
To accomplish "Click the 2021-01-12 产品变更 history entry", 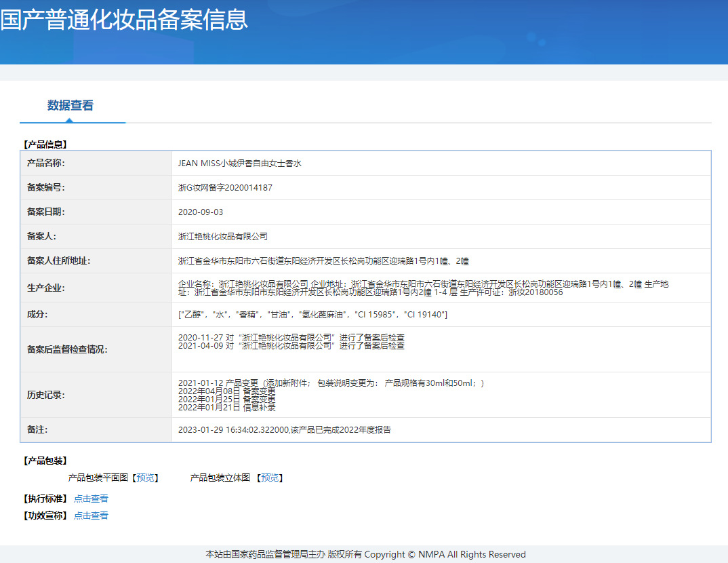I will coord(331,383).
